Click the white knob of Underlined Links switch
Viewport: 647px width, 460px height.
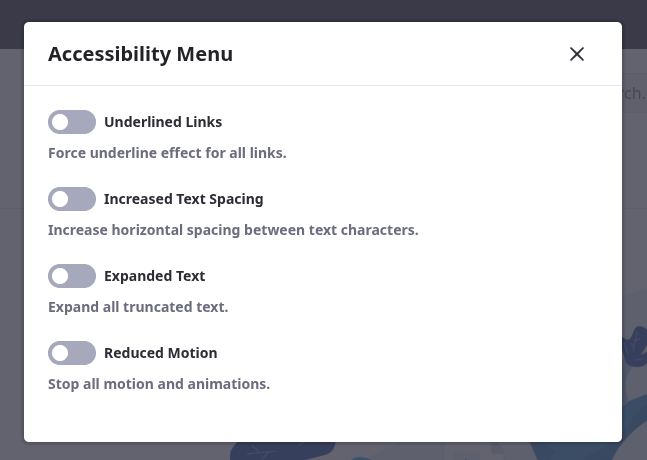60,122
